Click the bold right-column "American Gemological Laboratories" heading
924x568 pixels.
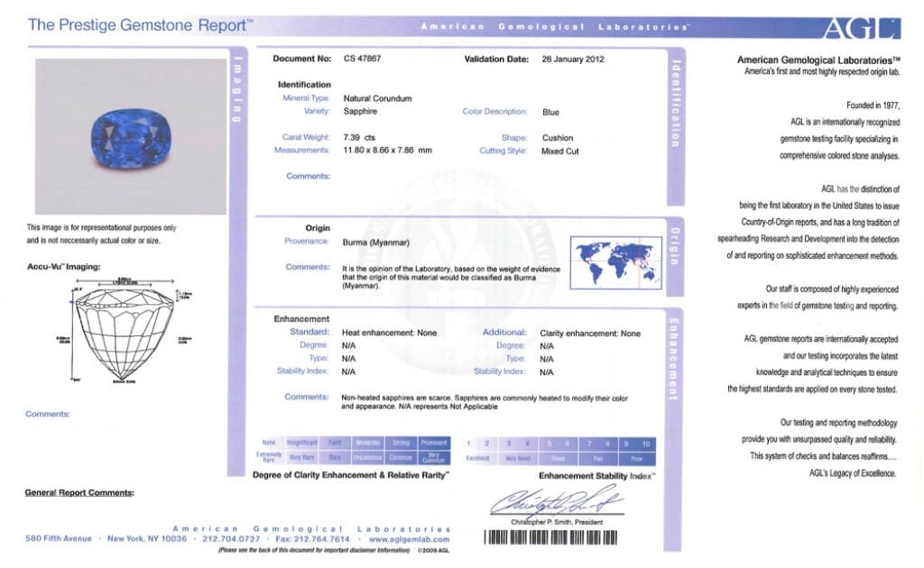point(818,60)
